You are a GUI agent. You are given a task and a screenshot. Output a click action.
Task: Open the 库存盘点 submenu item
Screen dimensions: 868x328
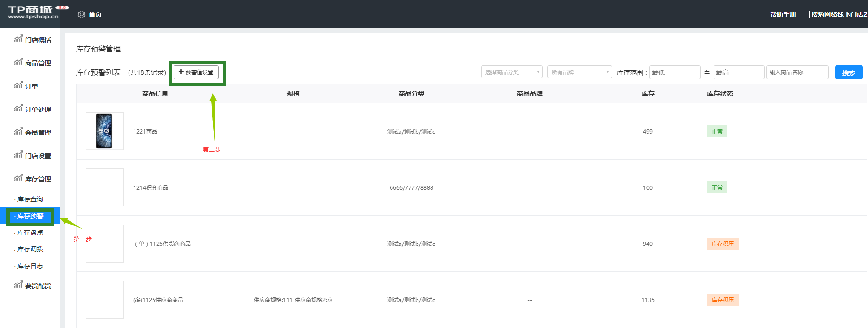point(30,233)
